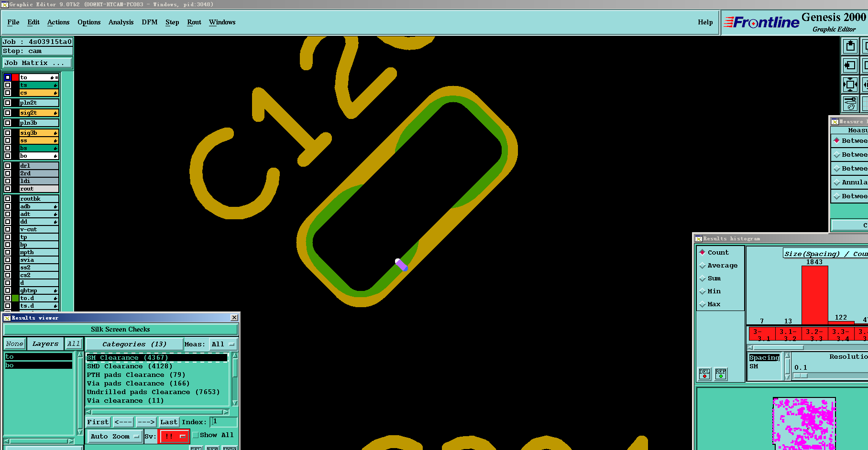Click the red color box of layer 'to'
The height and width of the screenshot is (450, 868).
15,77
